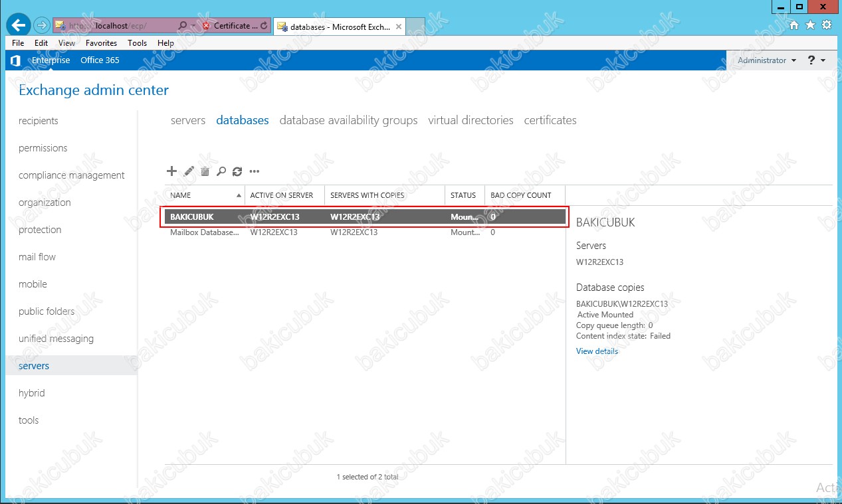Open tools in the left navigation
This screenshot has height=504, width=842.
pyautogui.click(x=29, y=420)
